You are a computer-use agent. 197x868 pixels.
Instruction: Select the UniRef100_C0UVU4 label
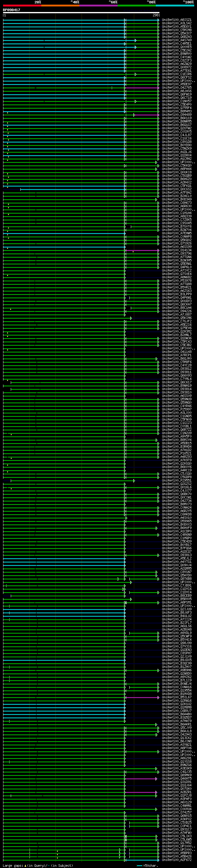click(x=177, y=809)
